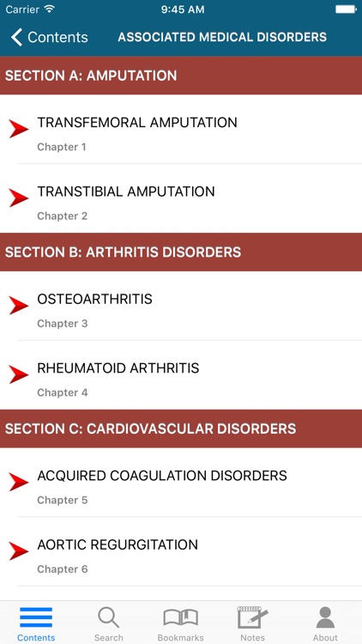Tap the About person icon
This screenshot has width=362, height=644.
coord(325,617)
